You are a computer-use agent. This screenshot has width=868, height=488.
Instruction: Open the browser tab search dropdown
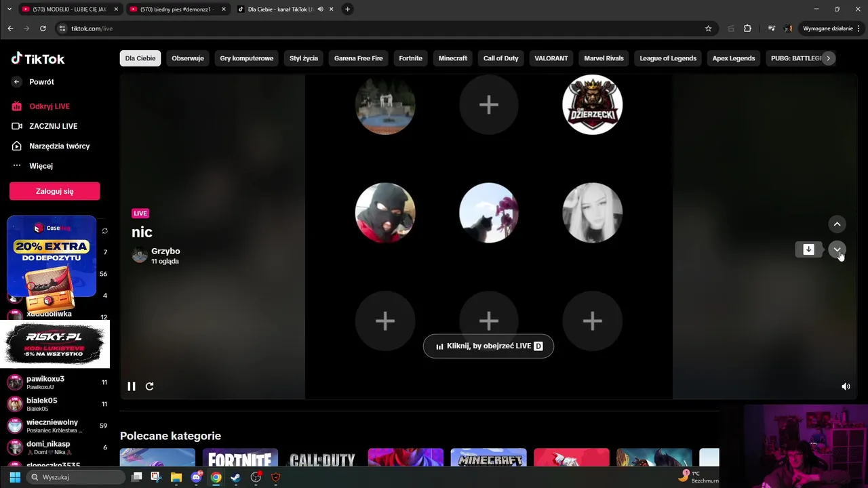click(x=9, y=9)
